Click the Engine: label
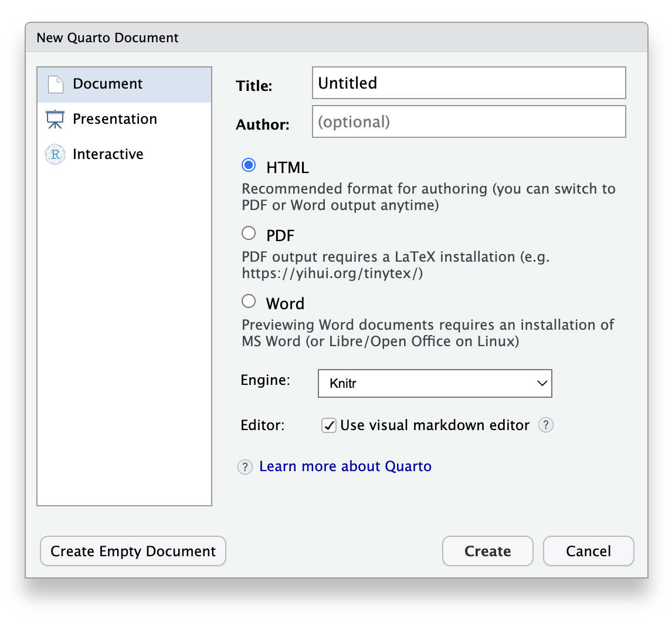The height and width of the screenshot is (619, 672). click(x=265, y=380)
